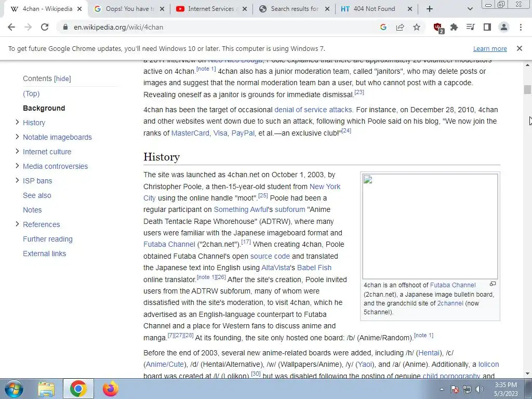Share this page icon

pos(400,27)
